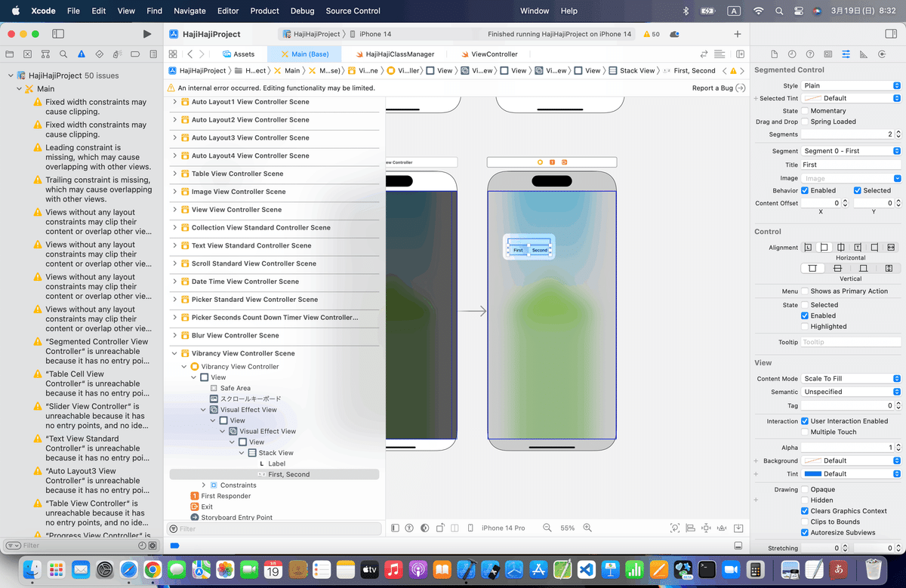
Task: Open the source control navigator tab
Action: tap(28, 54)
